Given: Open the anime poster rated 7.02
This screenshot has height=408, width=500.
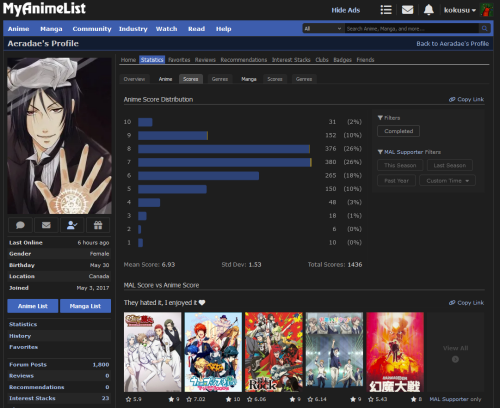Looking at the screenshot, I should pos(213,352).
